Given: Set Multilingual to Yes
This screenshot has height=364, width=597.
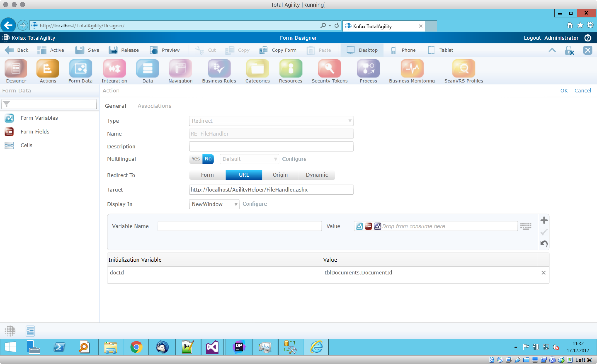Looking at the screenshot, I should coord(195,159).
